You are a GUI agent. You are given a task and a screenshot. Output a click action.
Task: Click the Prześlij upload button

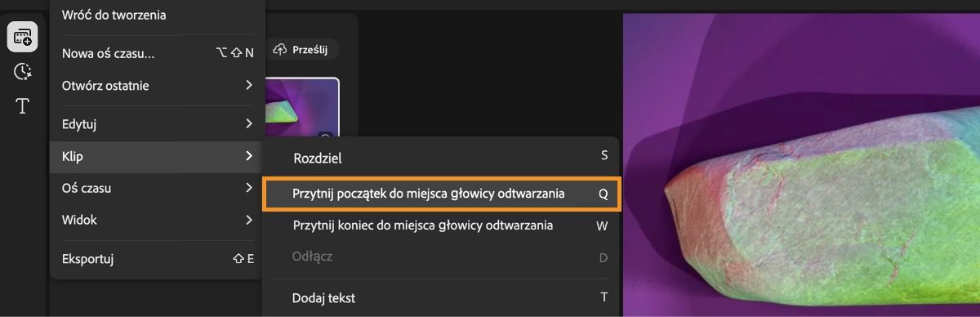(x=302, y=50)
